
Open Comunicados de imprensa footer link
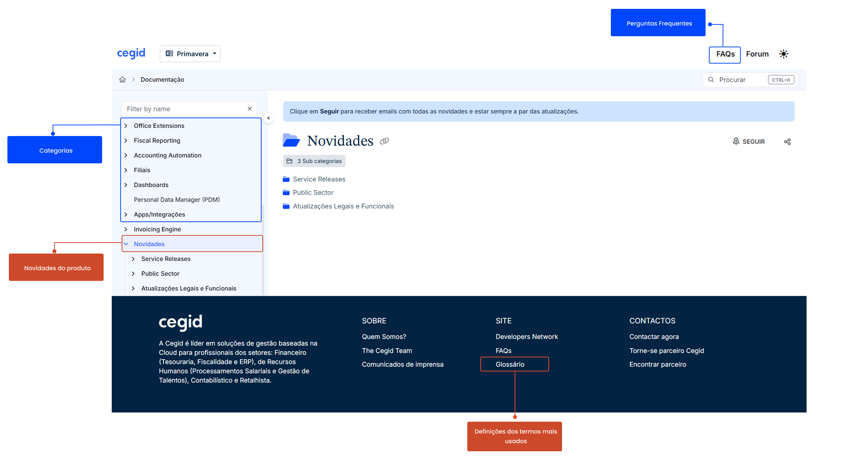(x=403, y=364)
